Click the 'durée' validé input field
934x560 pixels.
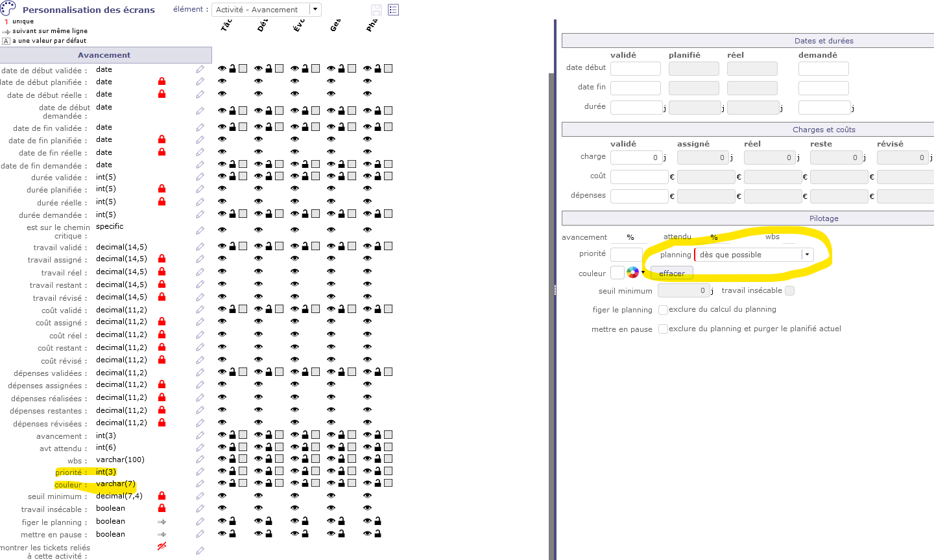click(636, 108)
